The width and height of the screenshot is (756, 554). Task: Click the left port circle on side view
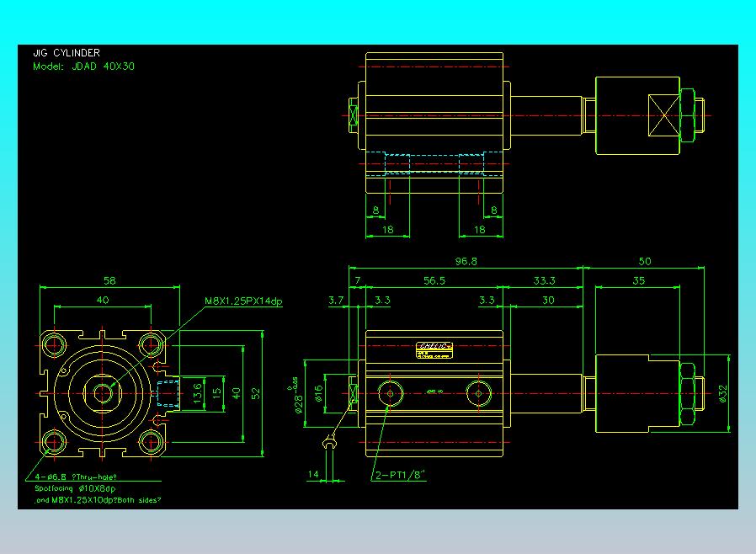pos(390,393)
